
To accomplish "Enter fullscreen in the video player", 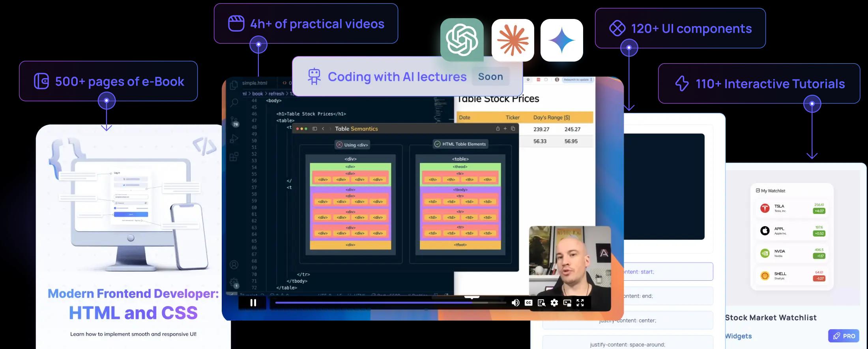I will pos(580,303).
